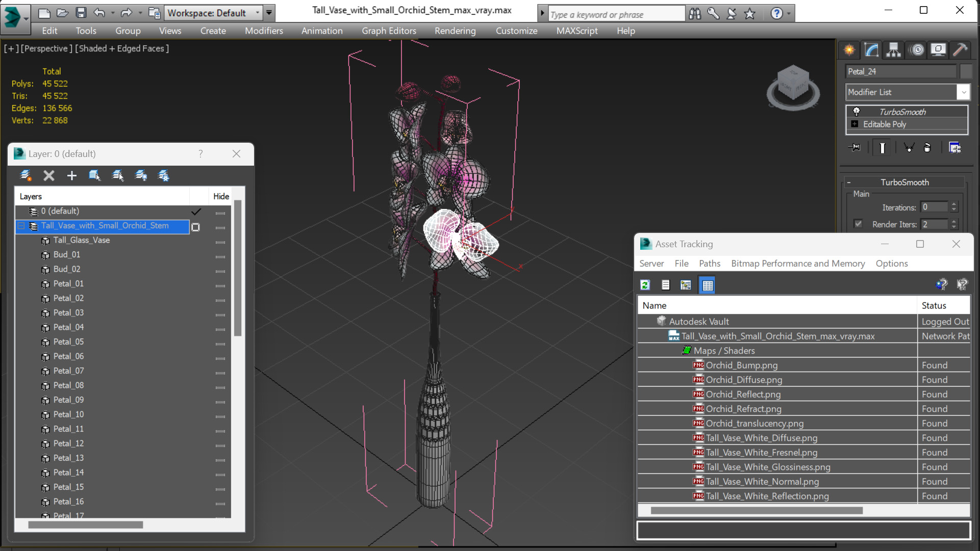Open the Rendering menu
Viewport: 980px width, 551px height.
pos(455,31)
